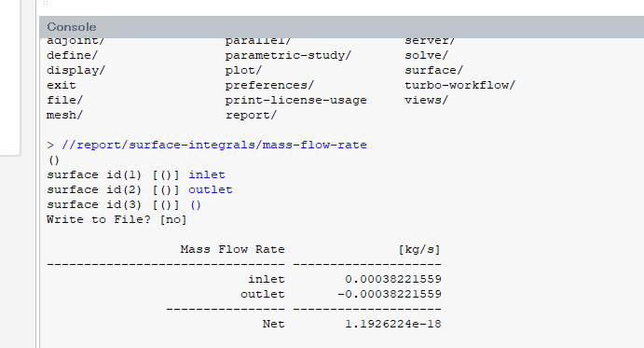
Task: Click the parametric-study/ entry
Action: pyautogui.click(x=288, y=55)
